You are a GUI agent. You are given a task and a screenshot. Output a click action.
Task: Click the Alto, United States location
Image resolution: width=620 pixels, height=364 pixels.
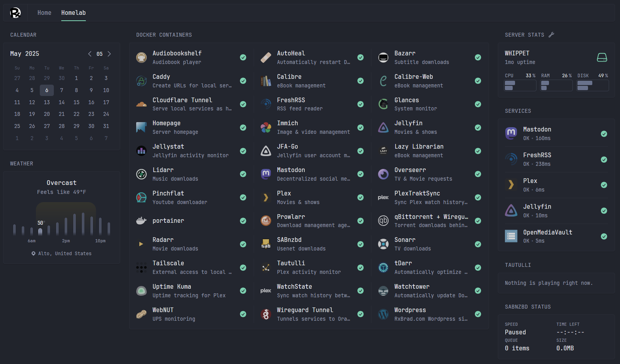[62, 254]
